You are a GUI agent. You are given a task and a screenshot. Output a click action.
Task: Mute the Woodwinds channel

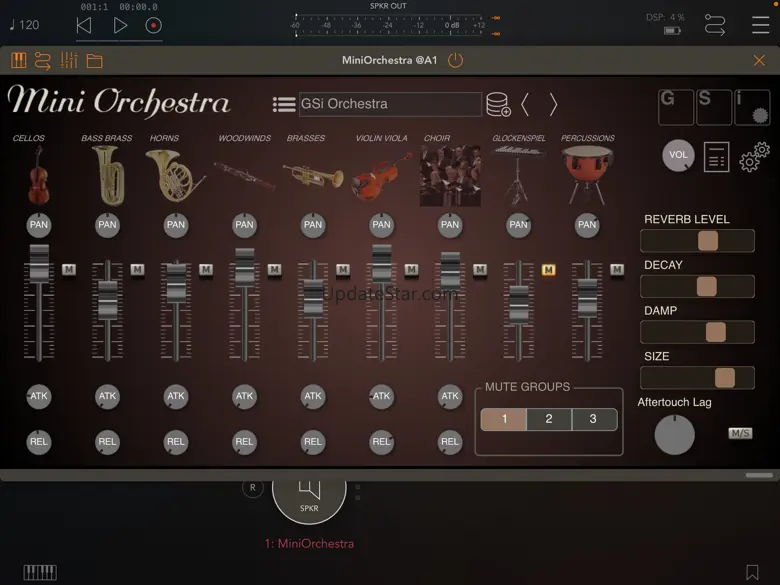click(275, 269)
